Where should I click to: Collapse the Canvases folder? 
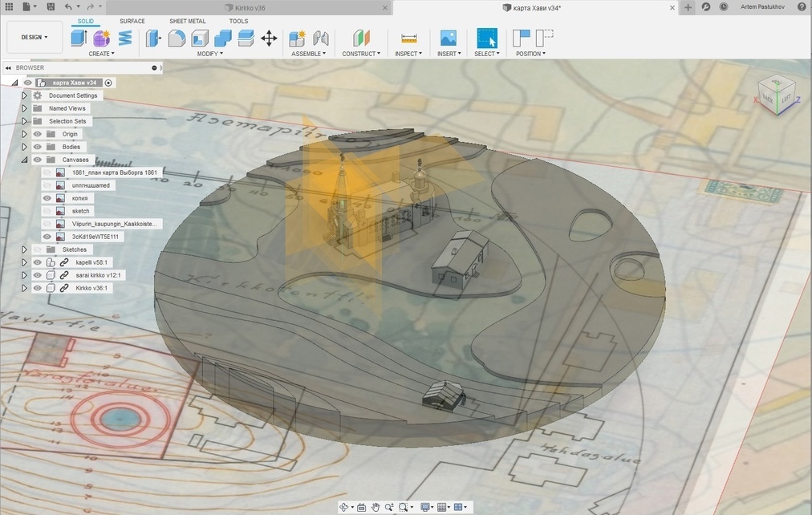tap(24, 160)
